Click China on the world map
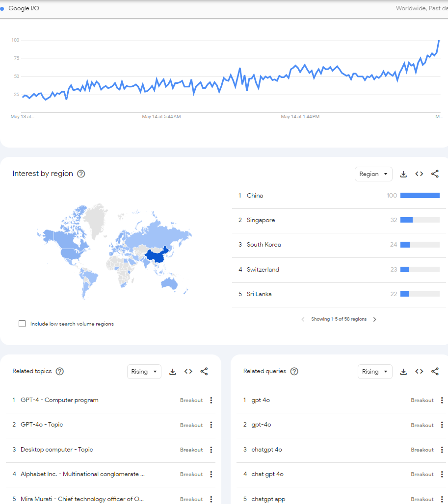The image size is (448, 504). tap(156, 255)
